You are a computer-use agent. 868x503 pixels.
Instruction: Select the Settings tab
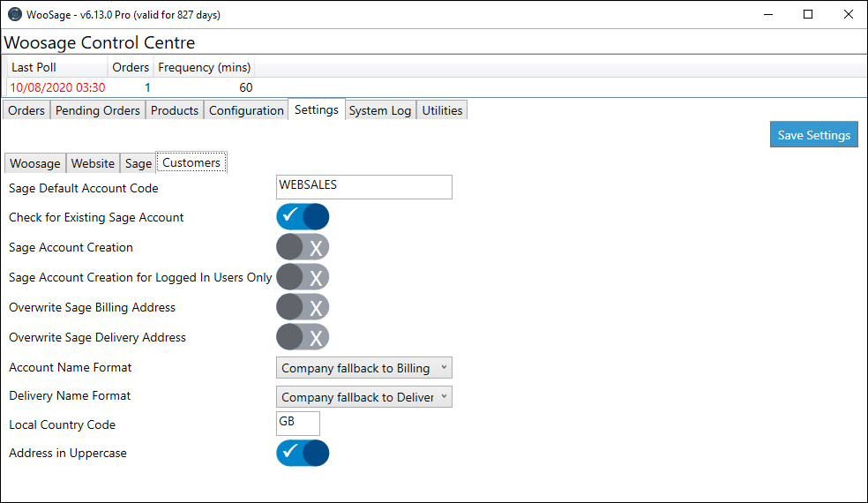(x=317, y=109)
